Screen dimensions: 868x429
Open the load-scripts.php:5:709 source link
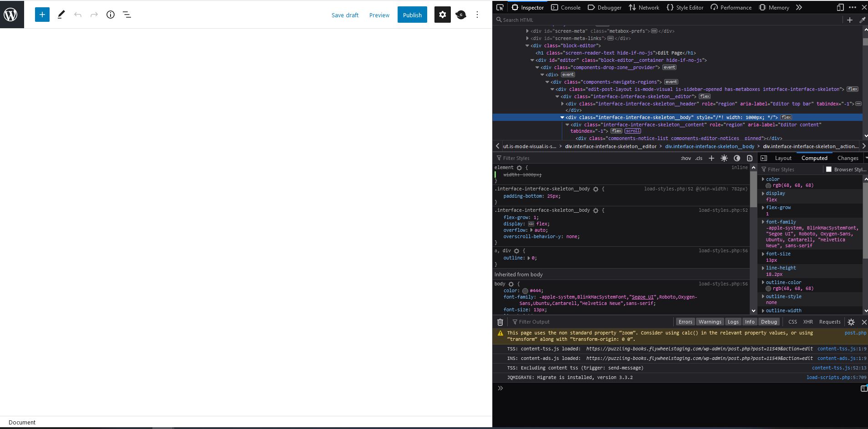(836, 377)
